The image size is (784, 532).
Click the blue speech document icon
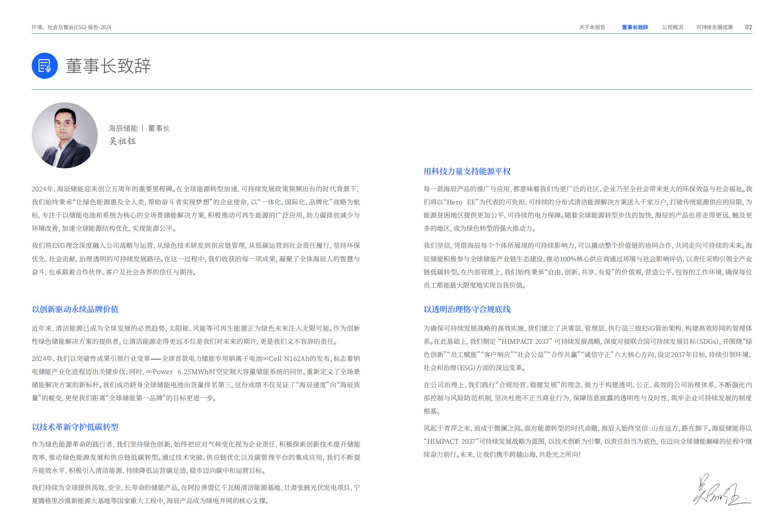(x=44, y=66)
